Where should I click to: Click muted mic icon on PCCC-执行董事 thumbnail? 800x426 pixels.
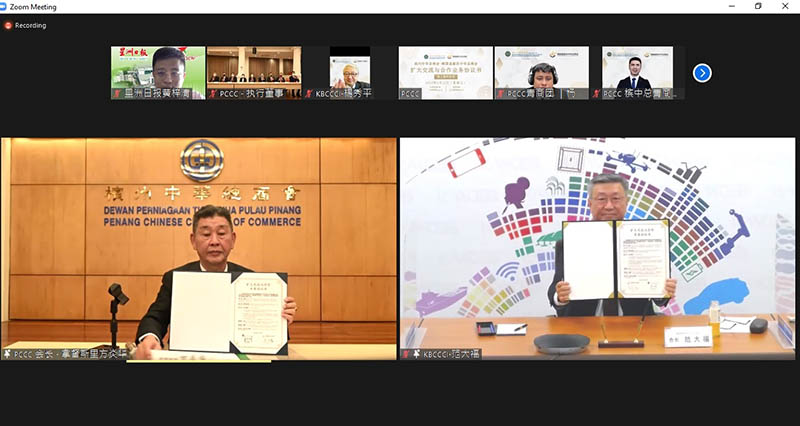coord(213,94)
